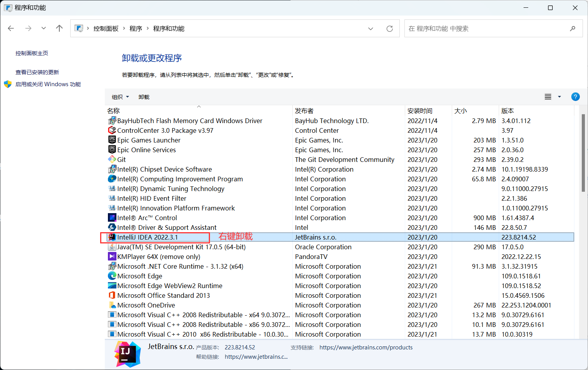588x370 pixels.
Task: Click the IntelliJ IDEA 2022.3.1 row icon
Action: pyautogui.click(x=112, y=237)
